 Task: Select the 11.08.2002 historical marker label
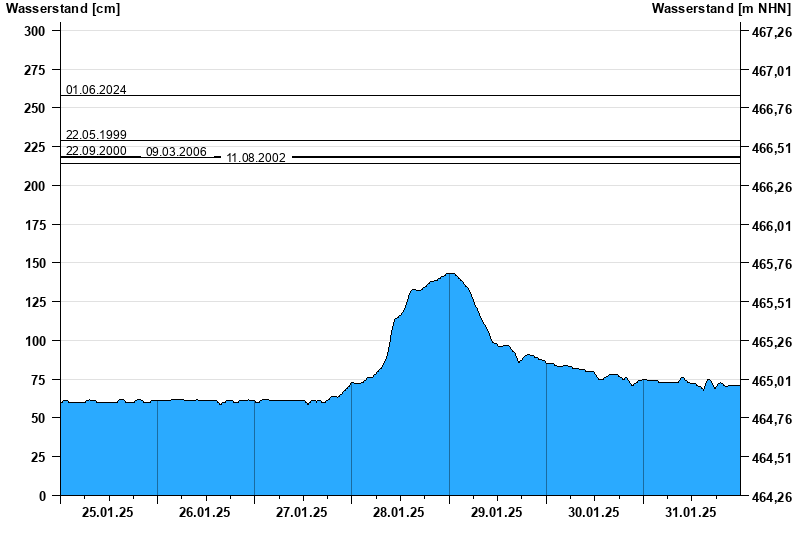256,158
